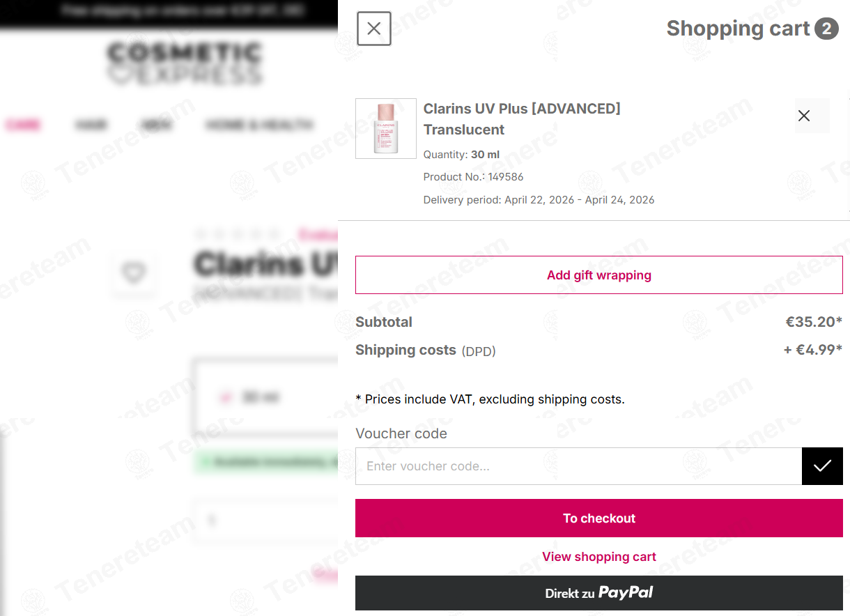Apply voucher code with checkmark button
850x616 pixels.
click(x=822, y=466)
